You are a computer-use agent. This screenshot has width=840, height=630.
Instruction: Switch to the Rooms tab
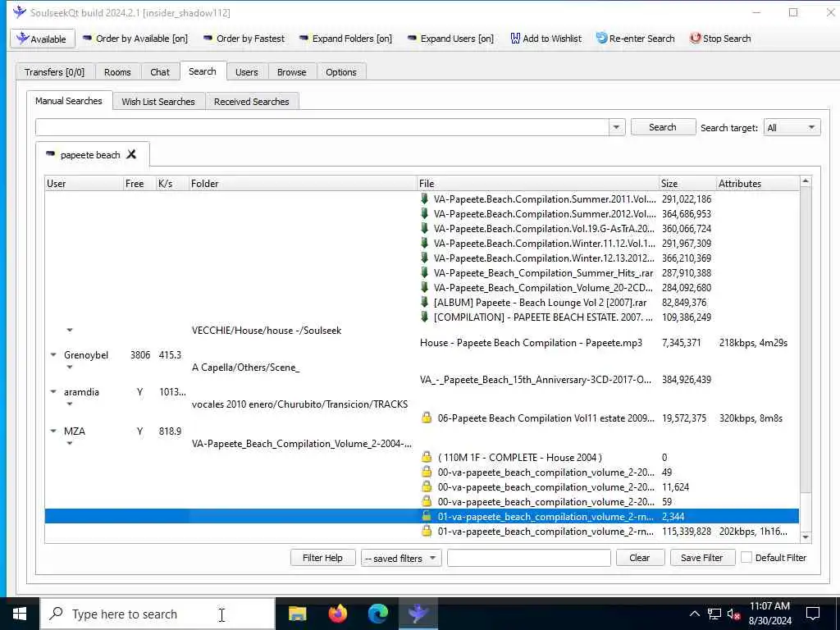(117, 72)
